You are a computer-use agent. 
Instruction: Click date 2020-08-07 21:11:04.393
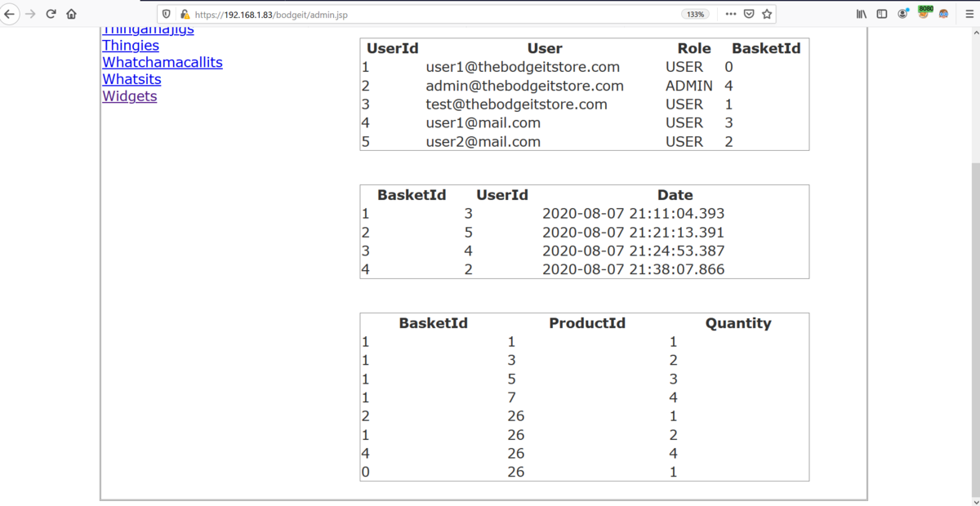[633, 214]
